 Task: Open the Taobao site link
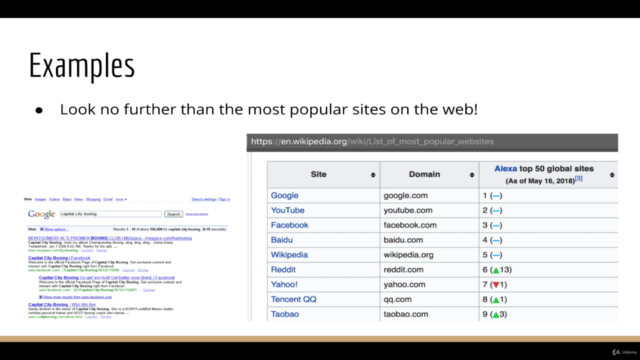pyautogui.click(x=284, y=314)
